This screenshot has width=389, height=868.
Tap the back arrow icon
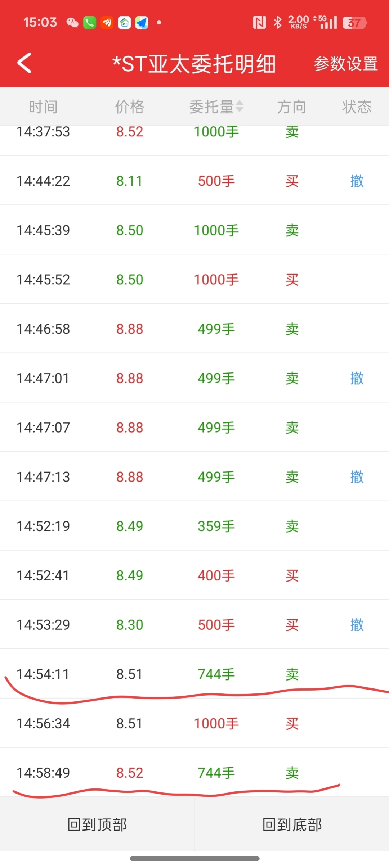point(24,63)
